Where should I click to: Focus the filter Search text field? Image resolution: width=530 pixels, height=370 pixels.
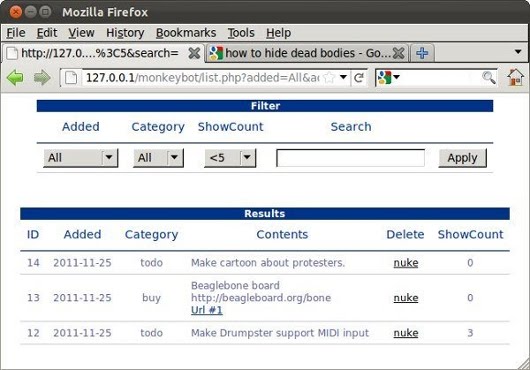coord(351,158)
